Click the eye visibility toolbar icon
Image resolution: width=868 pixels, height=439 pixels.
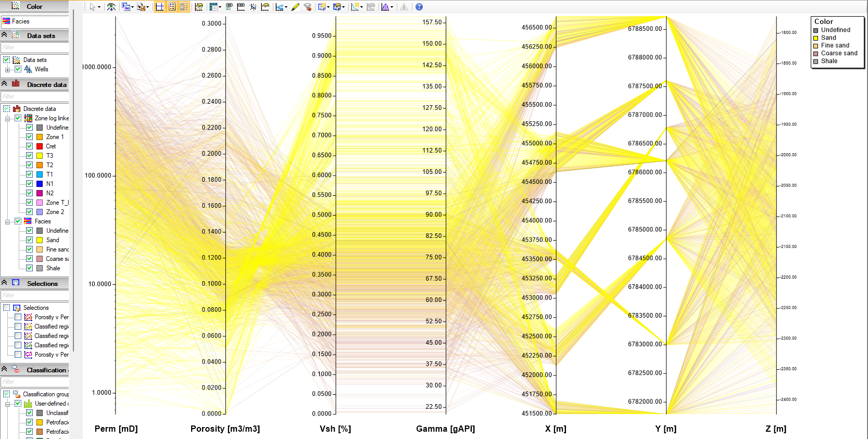pyautogui.click(x=111, y=7)
